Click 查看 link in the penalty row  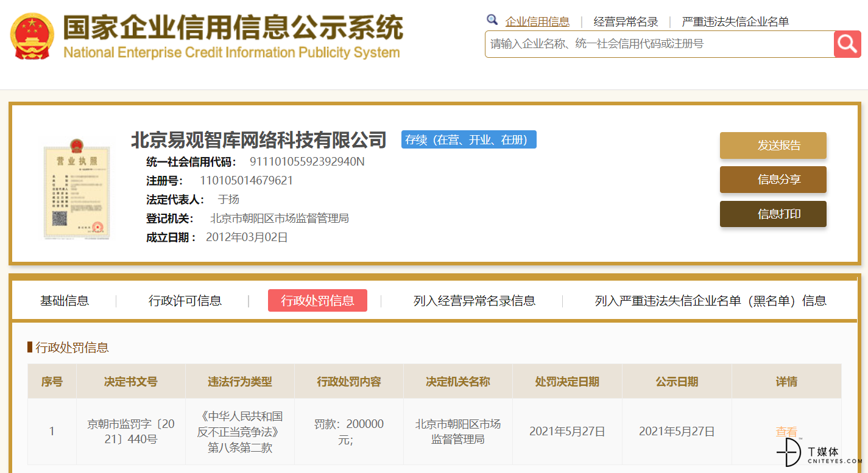[x=786, y=432]
